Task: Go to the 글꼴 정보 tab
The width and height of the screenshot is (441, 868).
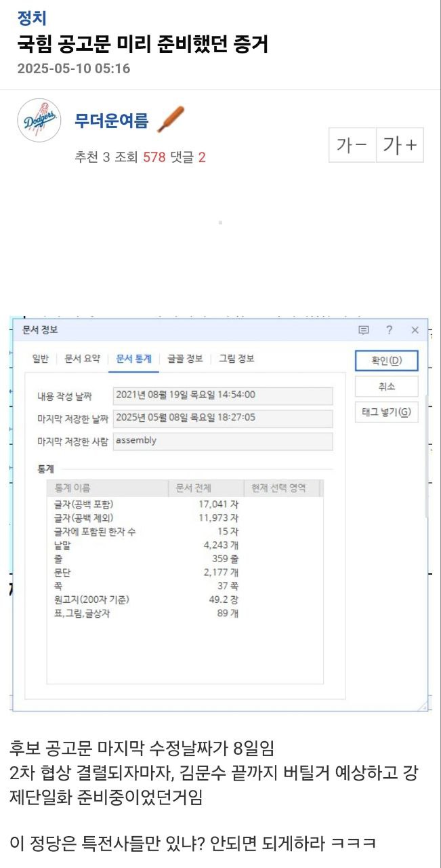Action: pos(185,359)
